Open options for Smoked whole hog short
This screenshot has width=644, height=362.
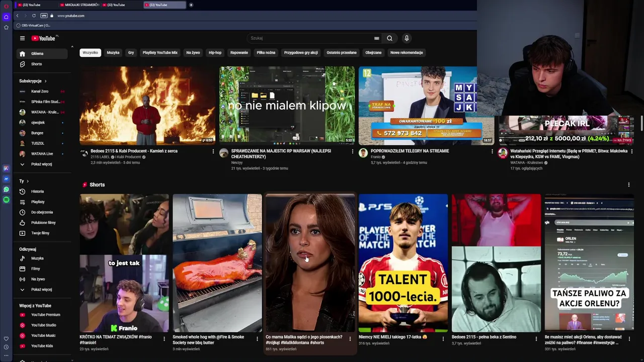click(x=257, y=339)
